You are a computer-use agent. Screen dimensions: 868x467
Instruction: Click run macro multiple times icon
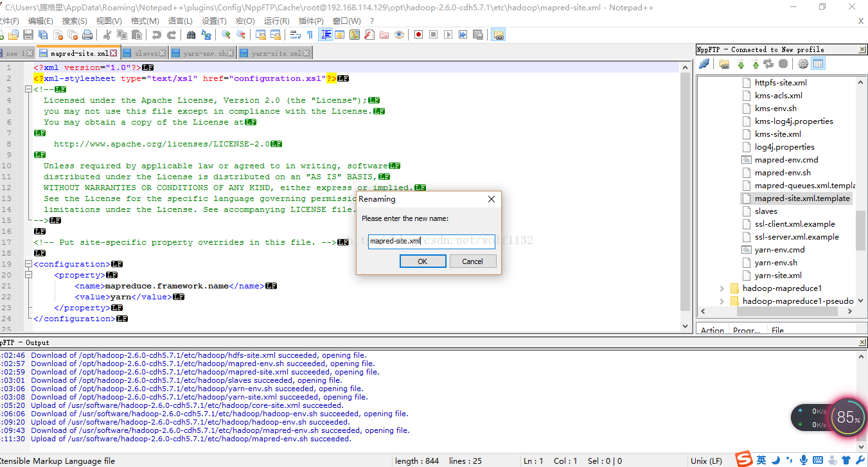(463, 35)
